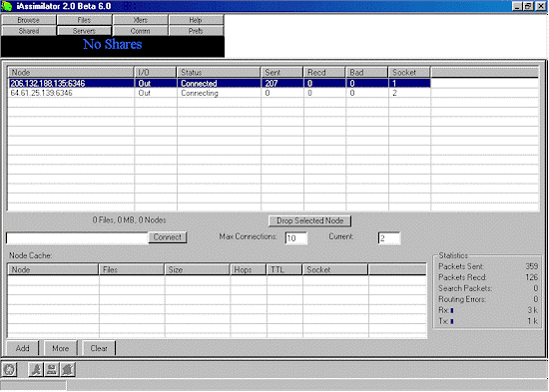This screenshot has height=392, width=549.
Task: Open the Help tab
Action: (196, 20)
